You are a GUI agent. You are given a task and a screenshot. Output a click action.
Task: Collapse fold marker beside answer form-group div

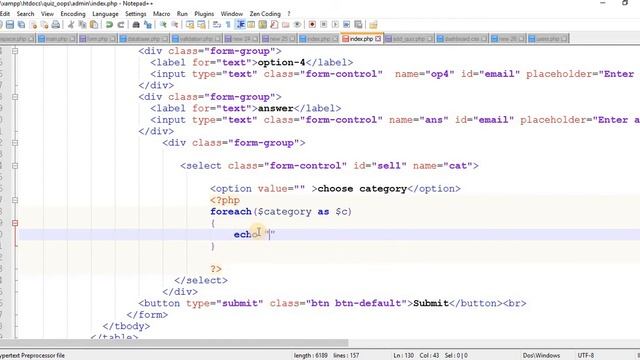(x=15, y=97)
